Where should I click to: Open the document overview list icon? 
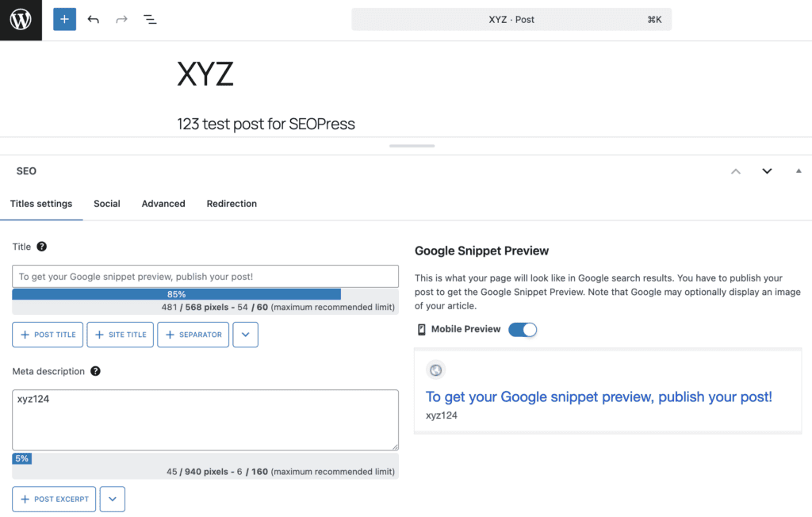coord(150,20)
